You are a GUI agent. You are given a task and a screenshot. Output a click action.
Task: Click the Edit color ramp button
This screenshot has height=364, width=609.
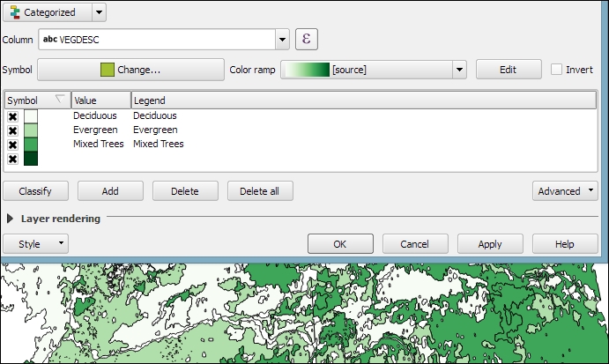[x=509, y=70]
